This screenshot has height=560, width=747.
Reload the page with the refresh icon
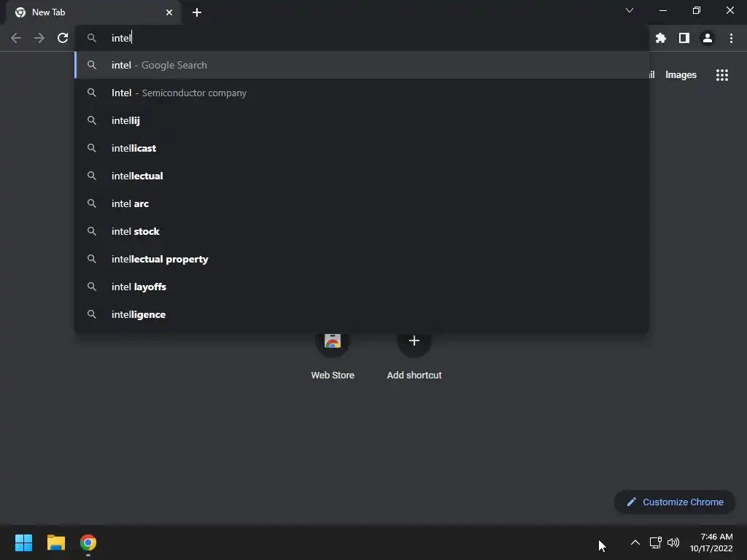pos(63,38)
